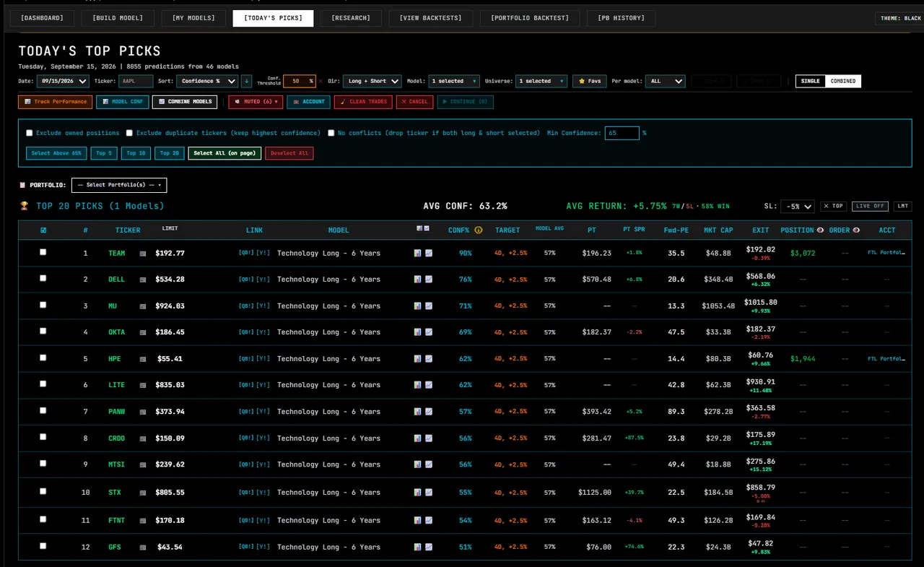Click the sort direction arrow next to Sort

click(246, 82)
